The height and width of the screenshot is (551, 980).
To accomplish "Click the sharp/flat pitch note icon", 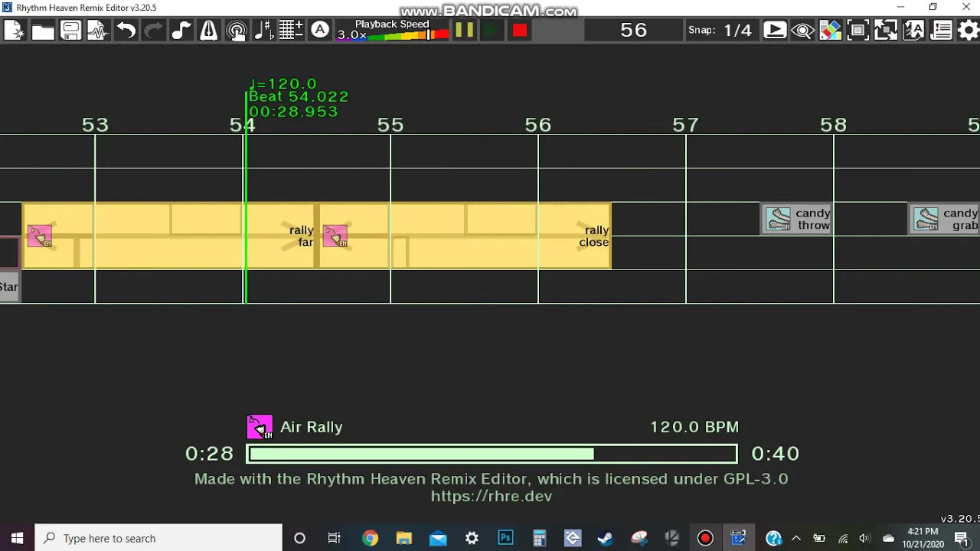I will click(263, 31).
